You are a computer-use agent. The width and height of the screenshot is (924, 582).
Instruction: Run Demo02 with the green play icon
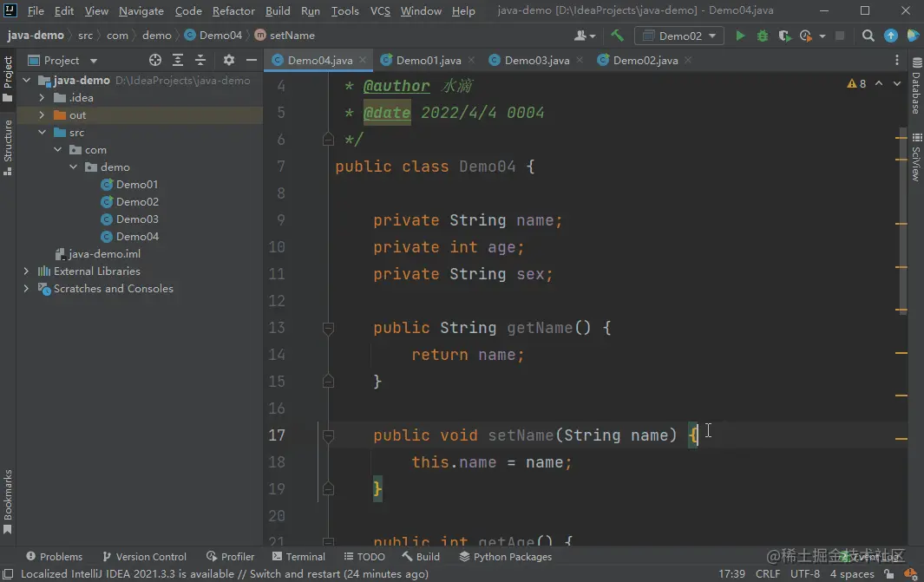point(740,36)
